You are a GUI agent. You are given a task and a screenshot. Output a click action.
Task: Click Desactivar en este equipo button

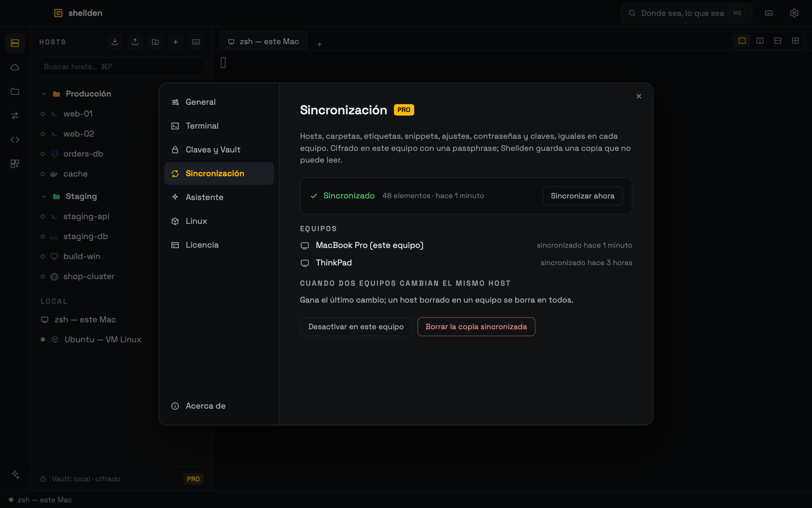coord(356,327)
